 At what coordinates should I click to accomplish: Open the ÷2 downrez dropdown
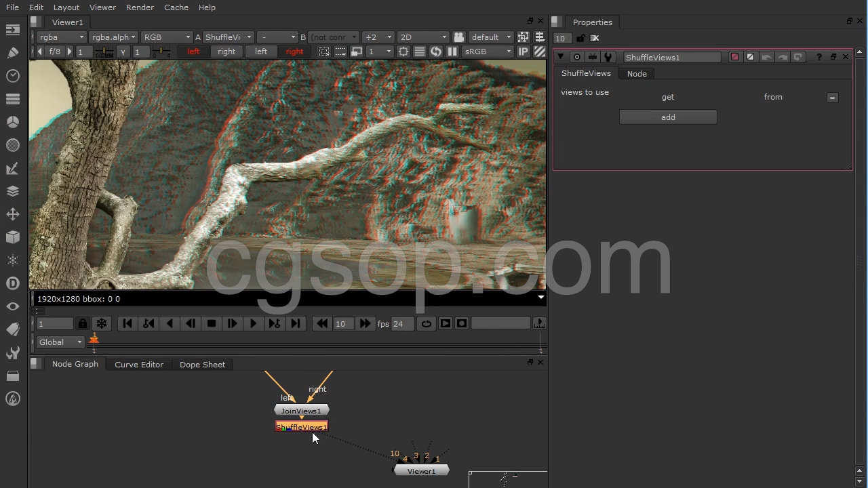[x=378, y=37]
